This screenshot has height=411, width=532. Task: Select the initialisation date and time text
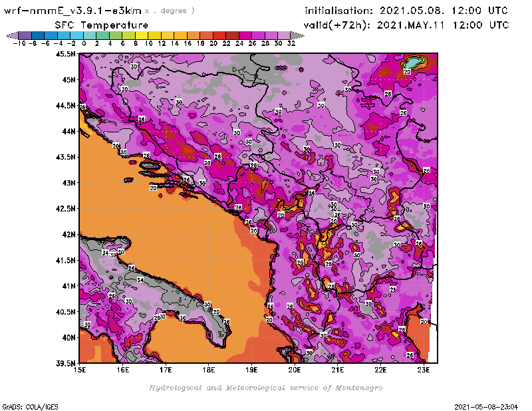coord(406,11)
